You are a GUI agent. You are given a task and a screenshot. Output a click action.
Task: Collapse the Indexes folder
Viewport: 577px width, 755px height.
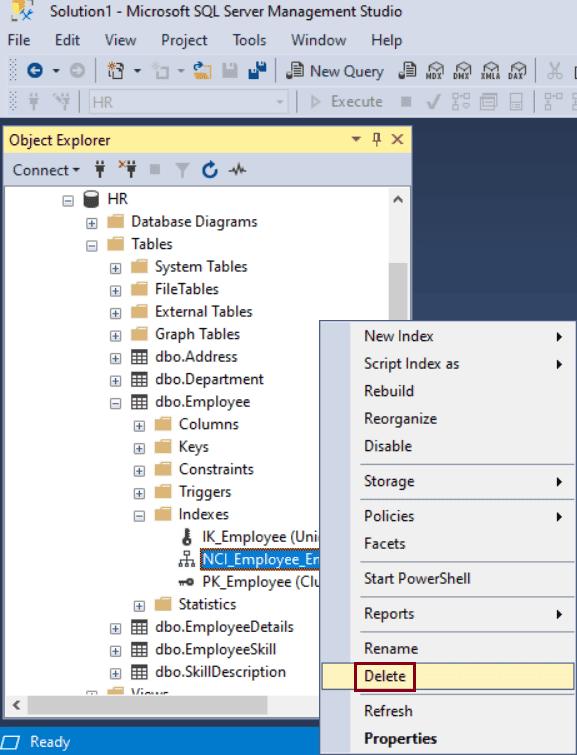pos(139,516)
